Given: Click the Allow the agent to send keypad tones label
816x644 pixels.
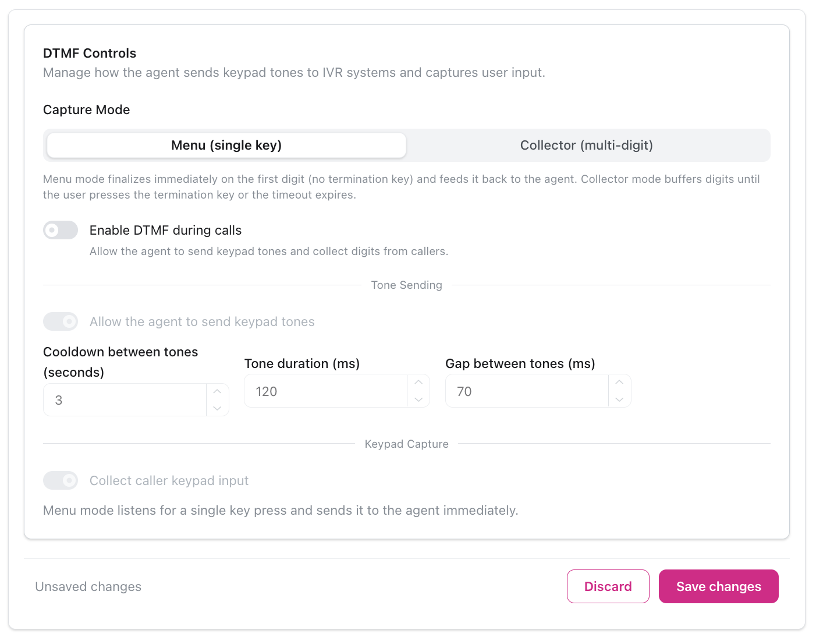Looking at the screenshot, I should tap(202, 322).
